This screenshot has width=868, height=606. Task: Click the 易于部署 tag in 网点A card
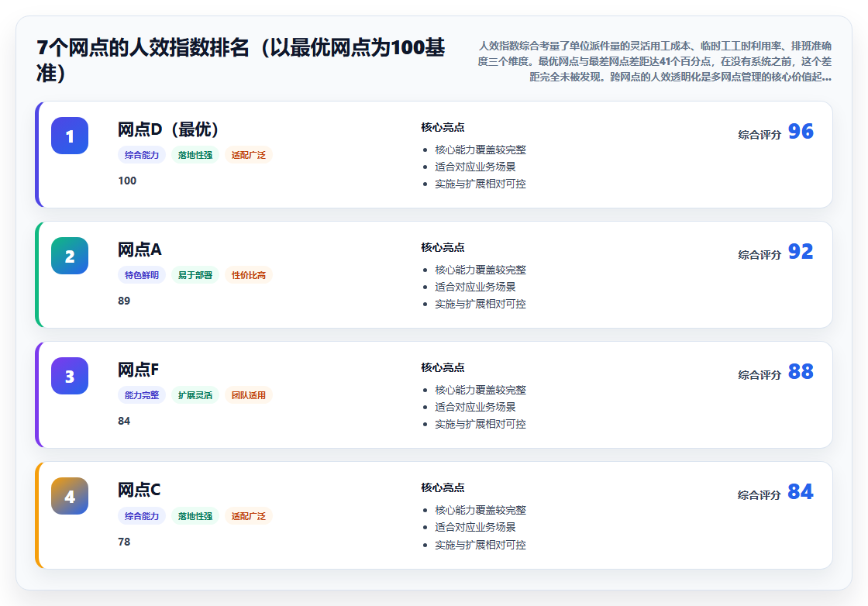195,275
